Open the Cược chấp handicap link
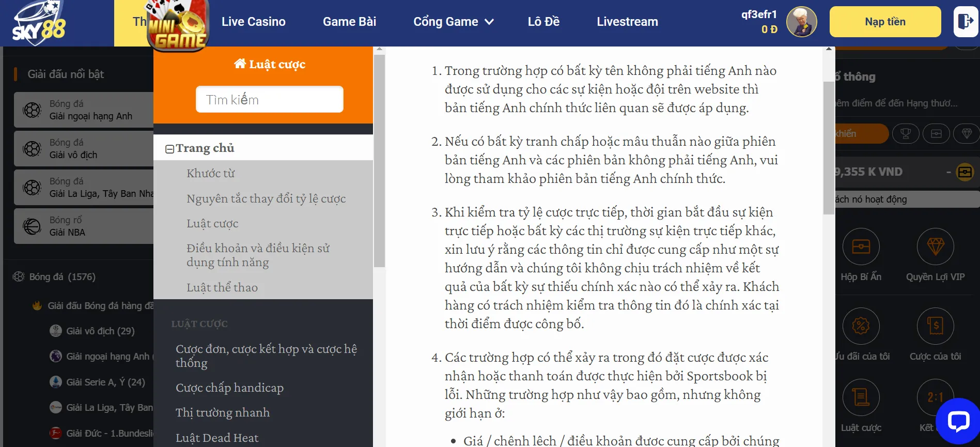Image resolution: width=980 pixels, height=447 pixels. coord(229,388)
